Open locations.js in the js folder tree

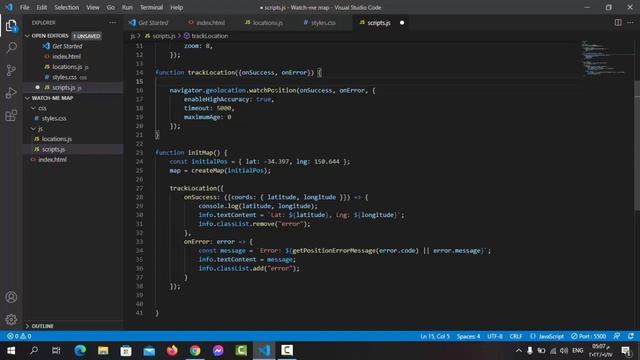tap(57, 139)
